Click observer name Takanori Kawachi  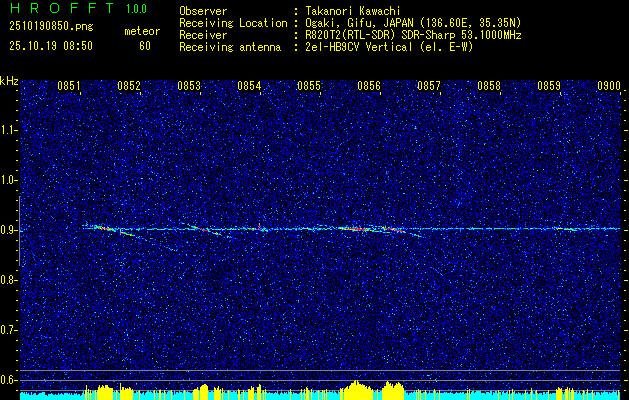(x=353, y=11)
